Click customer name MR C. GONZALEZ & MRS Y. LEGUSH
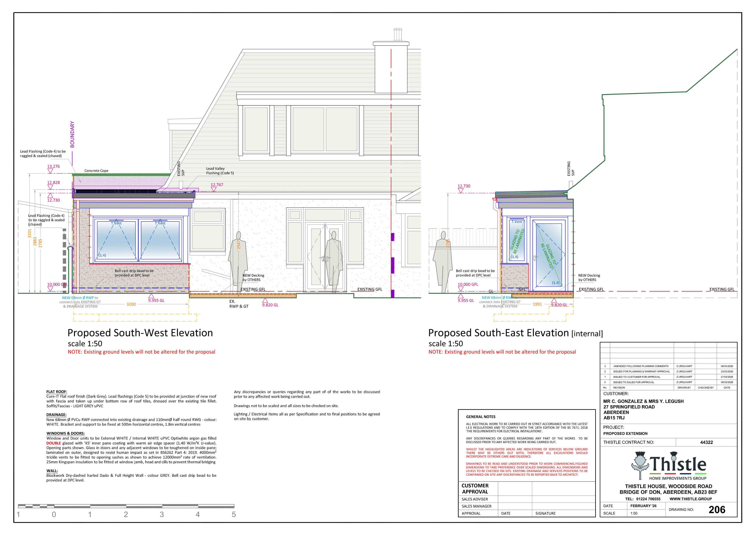The height and width of the screenshot is (535, 756). coord(643,401)
